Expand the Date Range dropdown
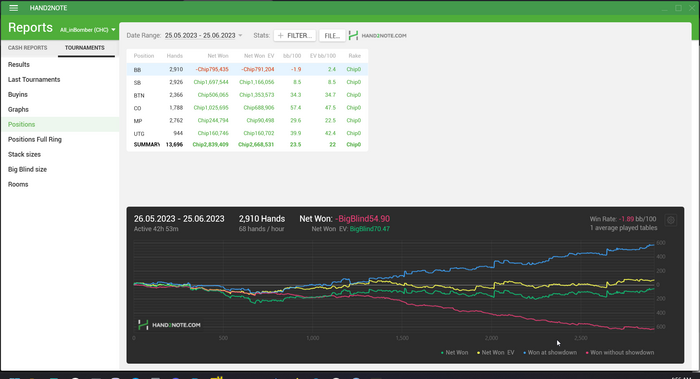Image resolution: width=700 pixels, height=379 pixels. pos(203,35)
